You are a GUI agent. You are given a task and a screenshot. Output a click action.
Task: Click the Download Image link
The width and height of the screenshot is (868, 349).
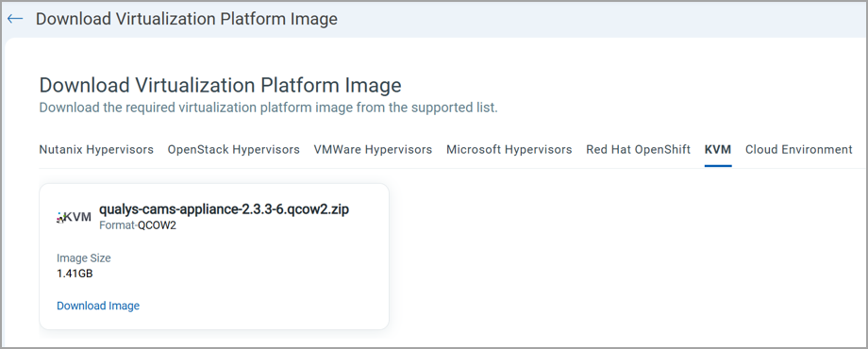98,306
